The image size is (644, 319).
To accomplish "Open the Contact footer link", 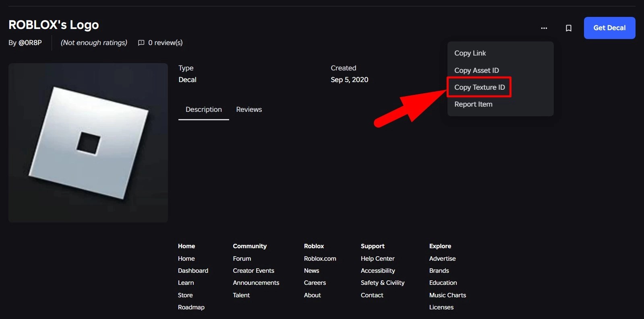I will (x=372, y=295).
